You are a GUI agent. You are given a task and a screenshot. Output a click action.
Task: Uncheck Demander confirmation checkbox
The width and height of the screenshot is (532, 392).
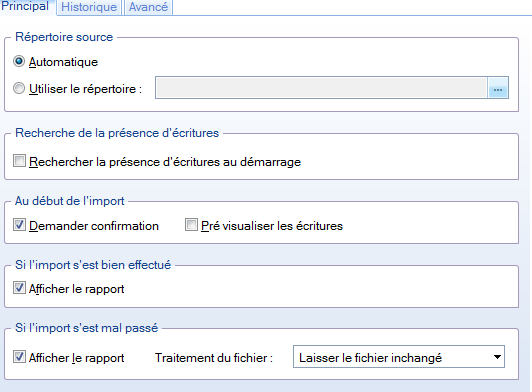pos(19,225)
